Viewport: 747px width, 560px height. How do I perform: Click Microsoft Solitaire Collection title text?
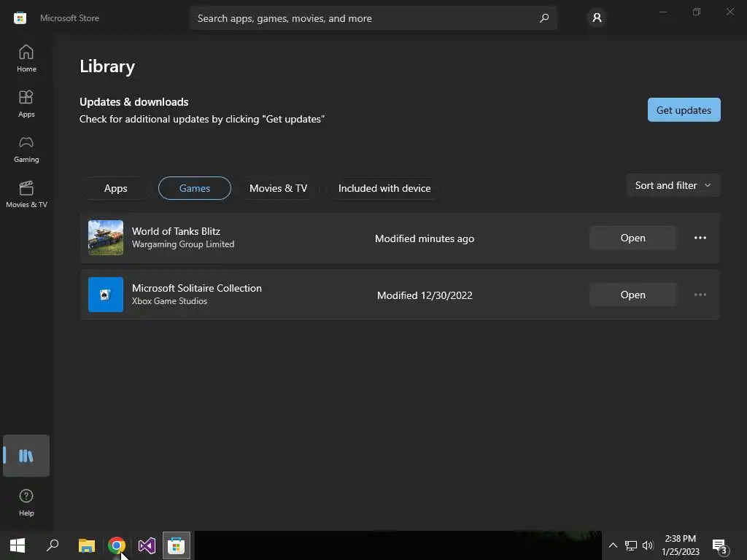click(197, 288)
